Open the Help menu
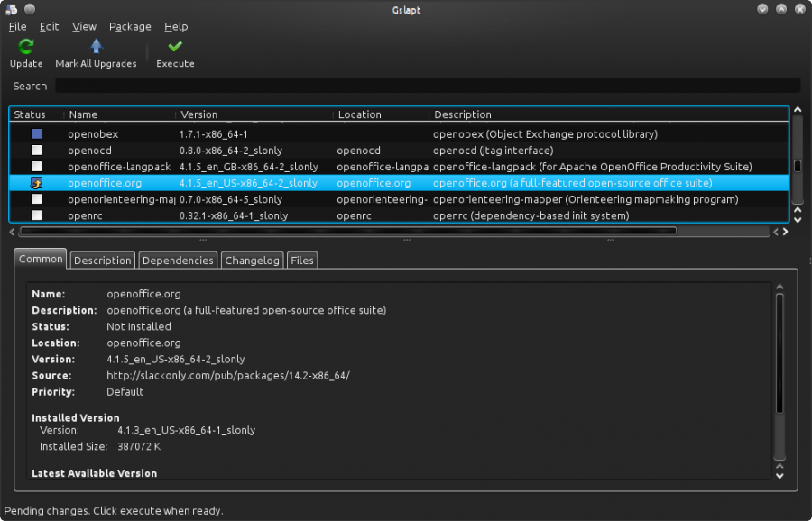The width and height of the screenshot is (812, 521). pos(176,26)
